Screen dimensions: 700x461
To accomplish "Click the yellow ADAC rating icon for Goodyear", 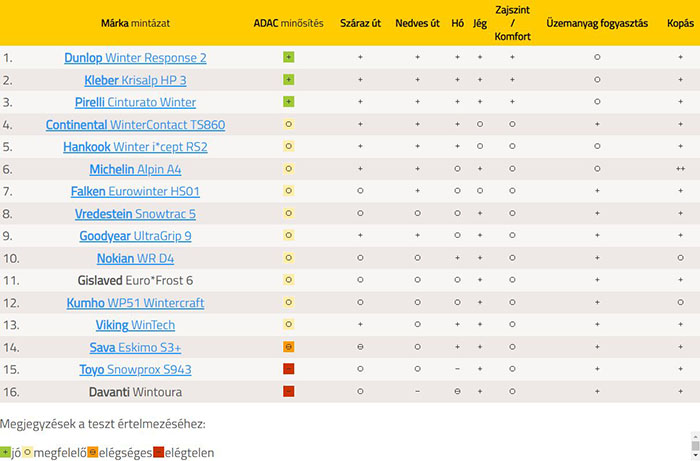I will coord(288,235).
